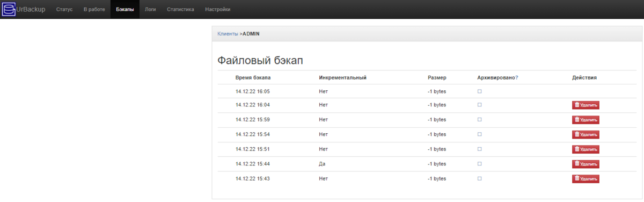Click the Инкрементальный column header
The image size is (644, 202).
click(342, 78)
